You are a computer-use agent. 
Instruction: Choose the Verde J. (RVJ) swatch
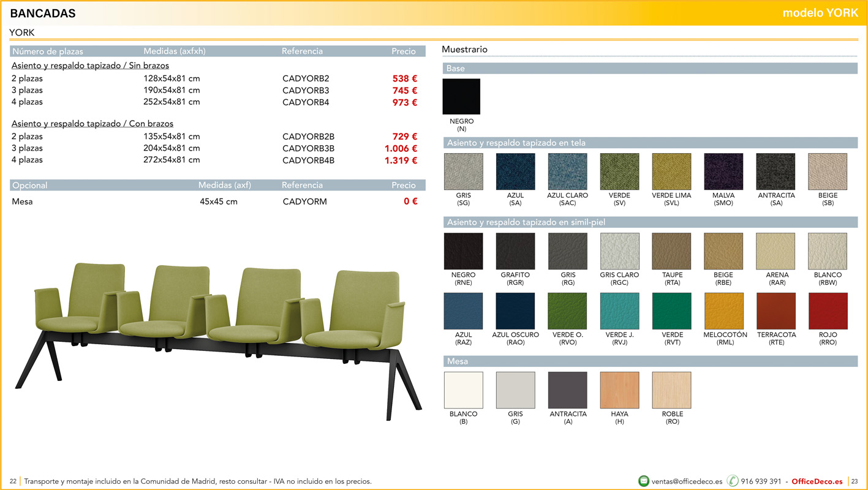point(619,311)
